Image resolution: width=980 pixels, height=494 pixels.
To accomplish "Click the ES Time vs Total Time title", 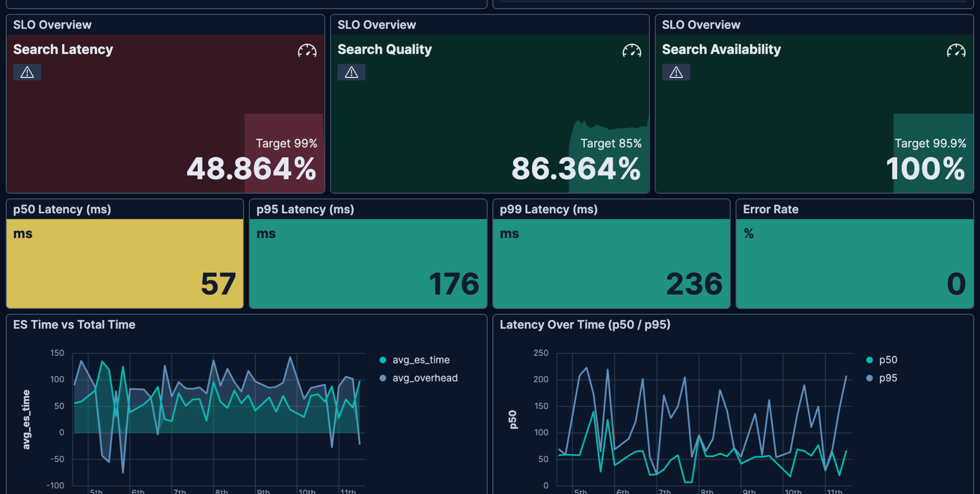I will [74, 325].
